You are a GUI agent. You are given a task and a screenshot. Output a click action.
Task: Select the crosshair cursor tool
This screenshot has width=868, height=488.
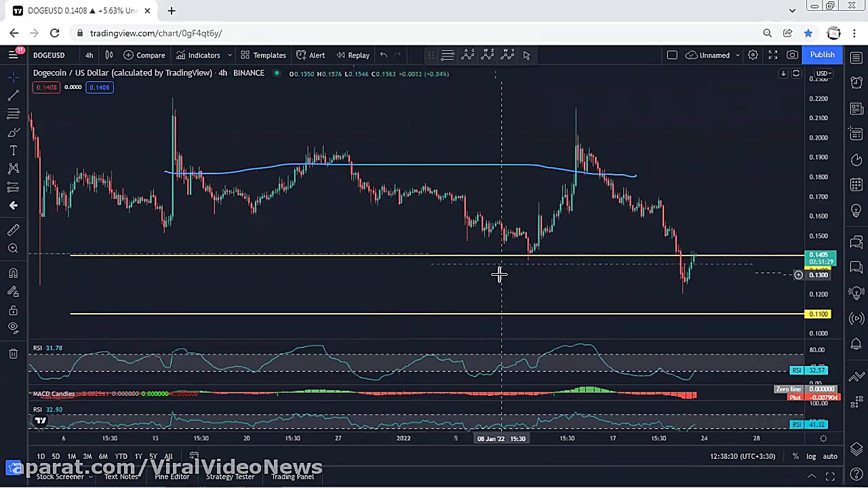pyautogui.click(x=13, y=77)
